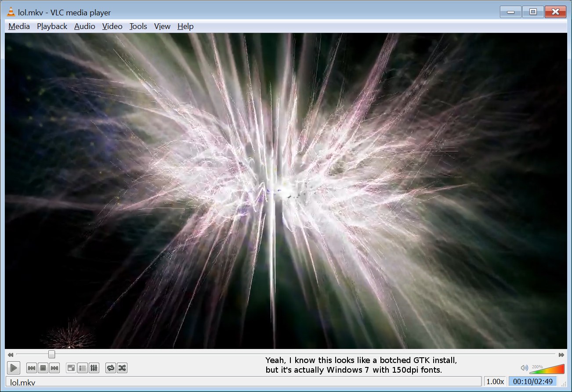Viewport: 572px width, 392px height.
Task: Start playback with the Play button
Action: (14, 368)
